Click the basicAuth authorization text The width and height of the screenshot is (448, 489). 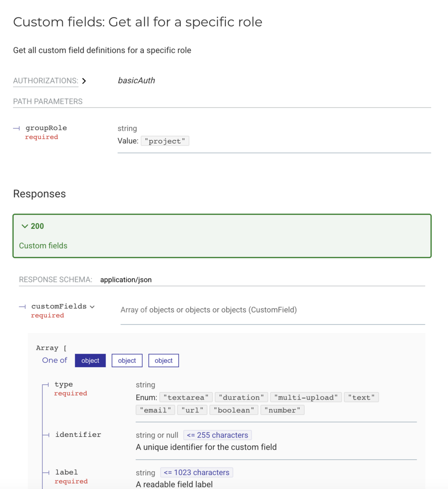pyautogui.click(x=136, y=80)
